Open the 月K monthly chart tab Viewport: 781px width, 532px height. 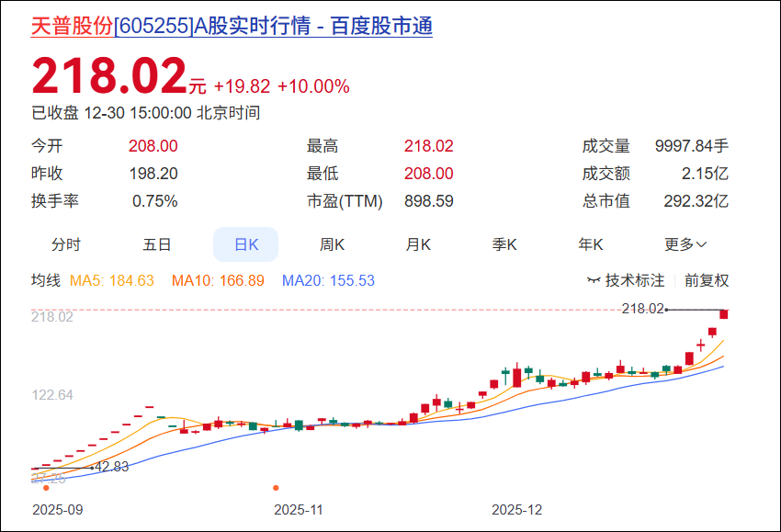(x=419, y=244)
